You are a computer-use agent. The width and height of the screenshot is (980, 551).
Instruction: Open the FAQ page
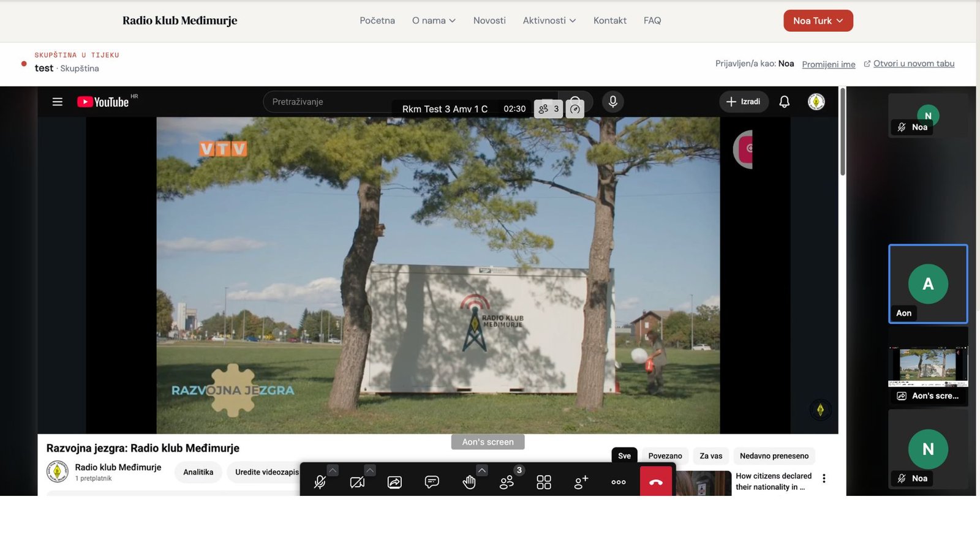[x=652, y=21]
